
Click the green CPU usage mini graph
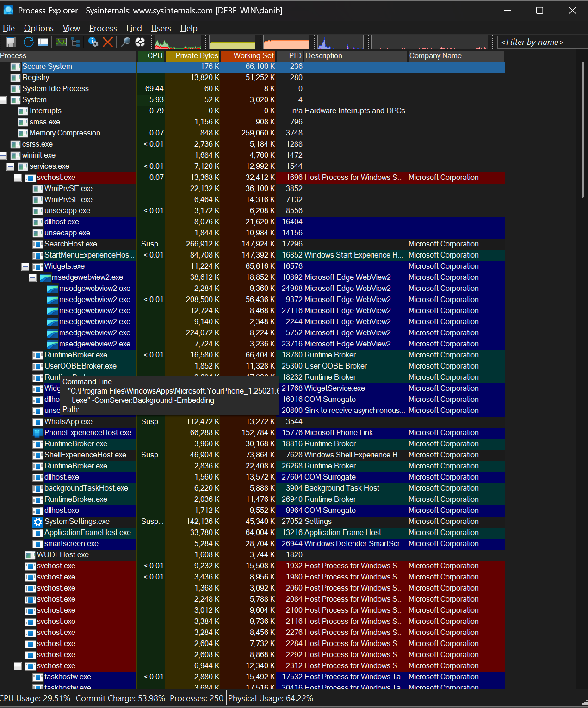[x=178, y=42]
